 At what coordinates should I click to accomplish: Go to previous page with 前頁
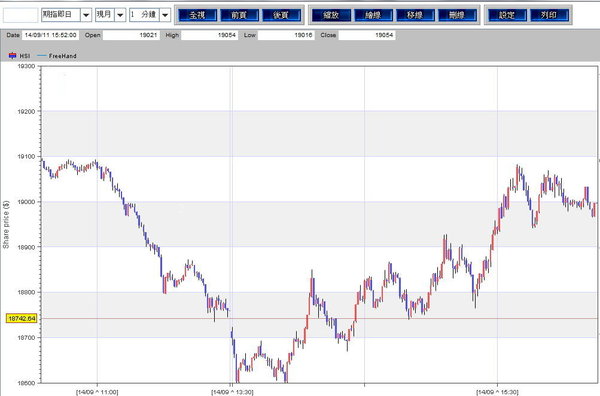pyautogui.click(x=239, y=15)
